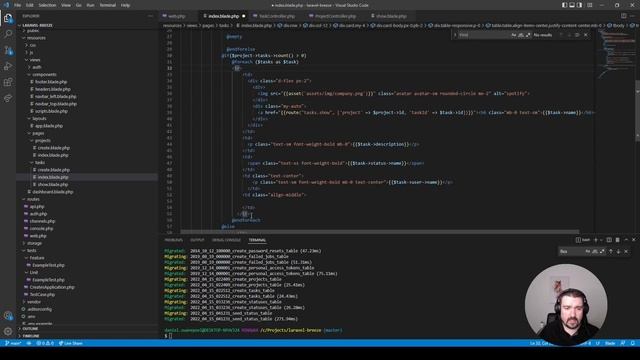
Task: Open the Search view in activity bar
Action: (8, 34)
